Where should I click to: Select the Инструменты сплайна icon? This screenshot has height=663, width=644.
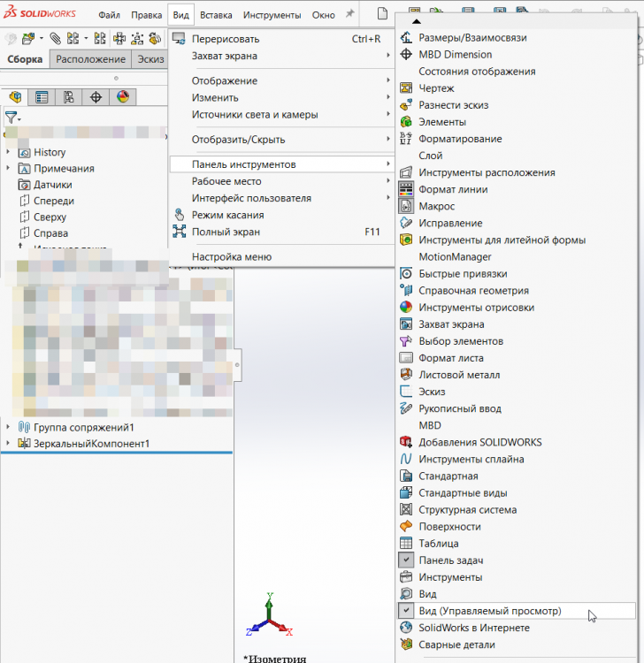406,460
